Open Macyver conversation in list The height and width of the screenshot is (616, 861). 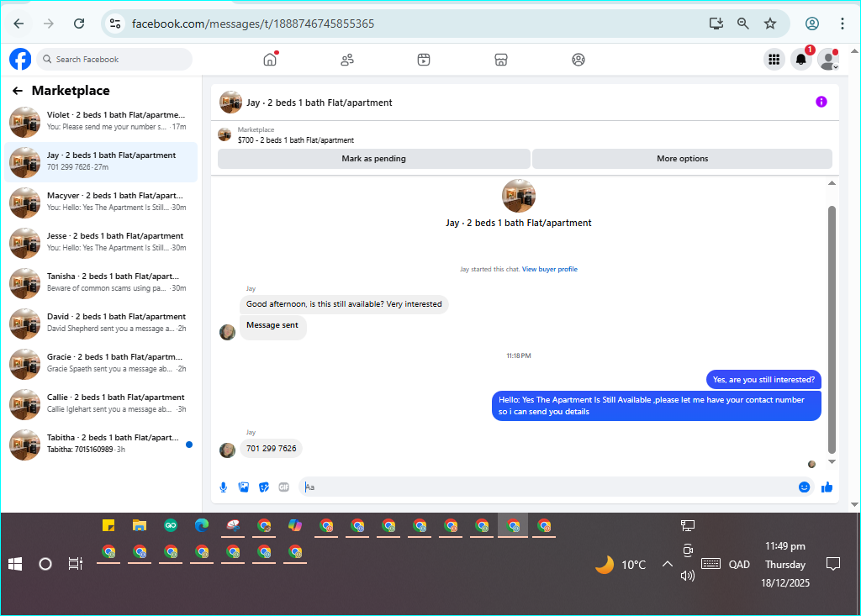click(x=101, y=202)
